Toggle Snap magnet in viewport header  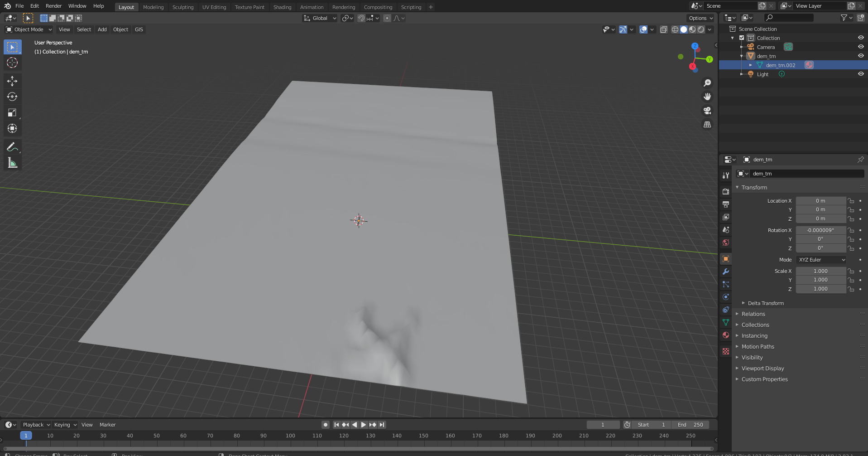(x=361, y=18)
